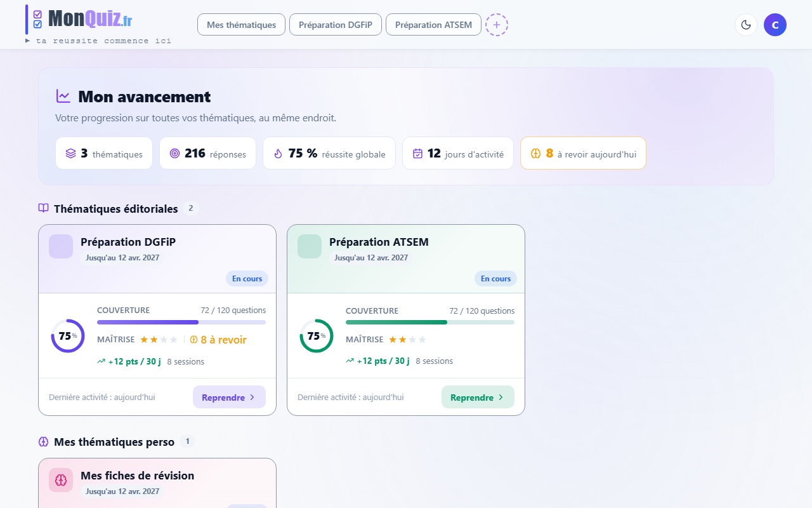
Task: Open the Mes thématiques tab
Action: coord(242,25)
